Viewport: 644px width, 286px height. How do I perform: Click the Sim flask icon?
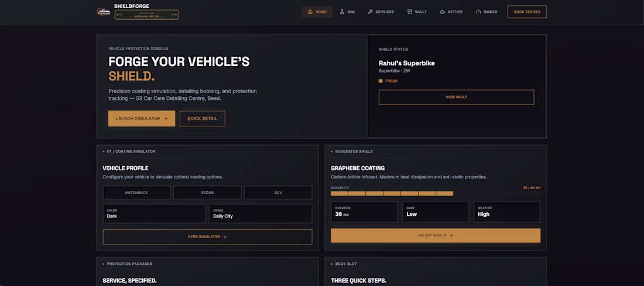342,12
